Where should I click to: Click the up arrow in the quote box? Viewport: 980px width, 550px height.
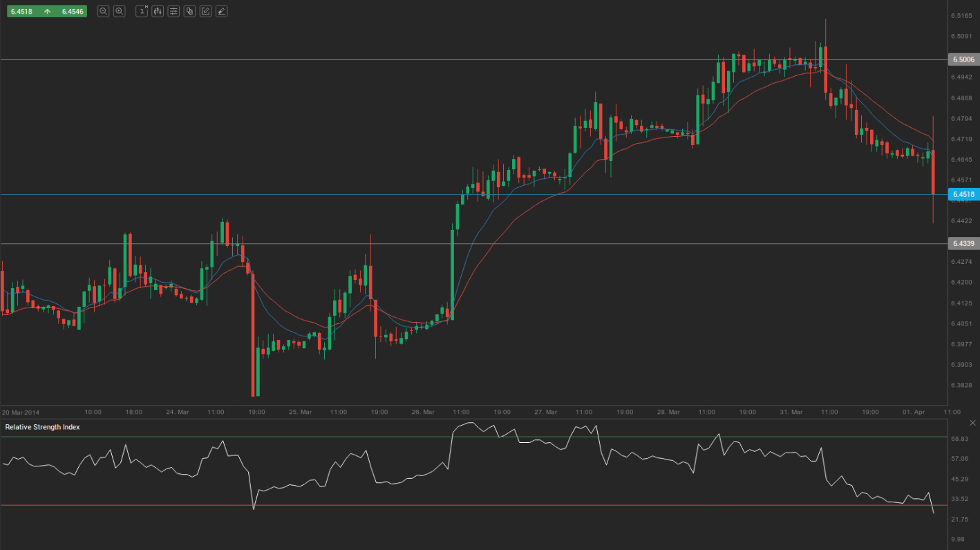47,11
